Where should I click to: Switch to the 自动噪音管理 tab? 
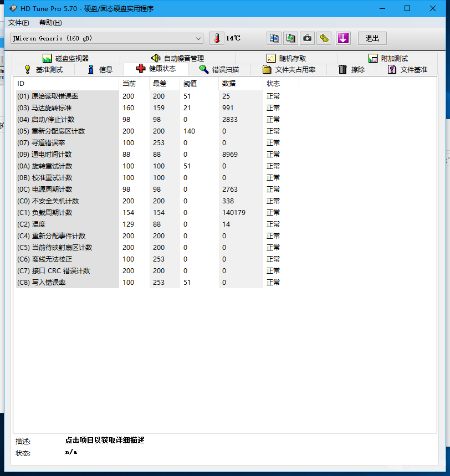178,58
